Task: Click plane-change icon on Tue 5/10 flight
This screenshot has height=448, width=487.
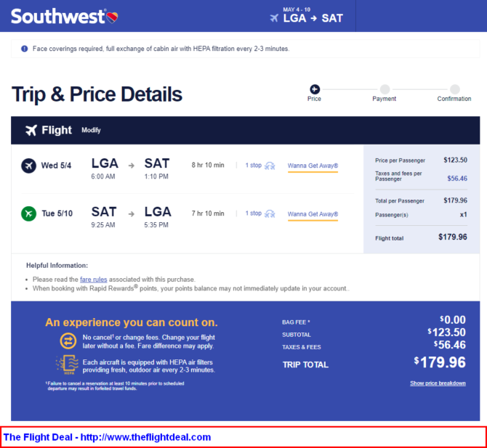Action: 270,214
